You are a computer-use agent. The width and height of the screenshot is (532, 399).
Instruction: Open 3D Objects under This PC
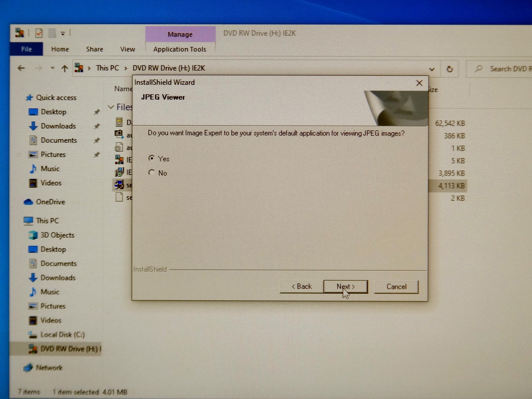(x=57, y=235)
